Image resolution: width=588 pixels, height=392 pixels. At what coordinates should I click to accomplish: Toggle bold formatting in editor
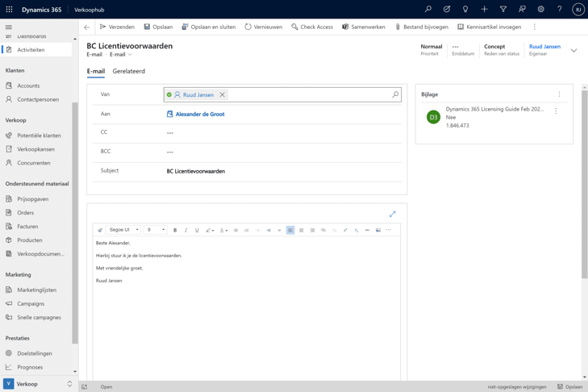tap(175, 230)
